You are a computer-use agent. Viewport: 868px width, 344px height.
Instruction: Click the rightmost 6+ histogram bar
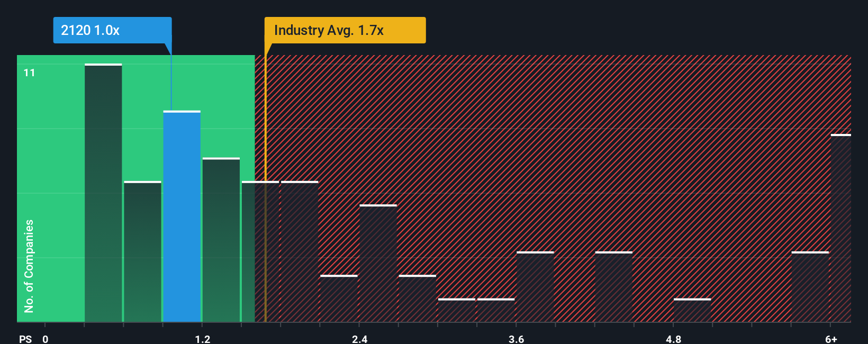coord(841,228)
